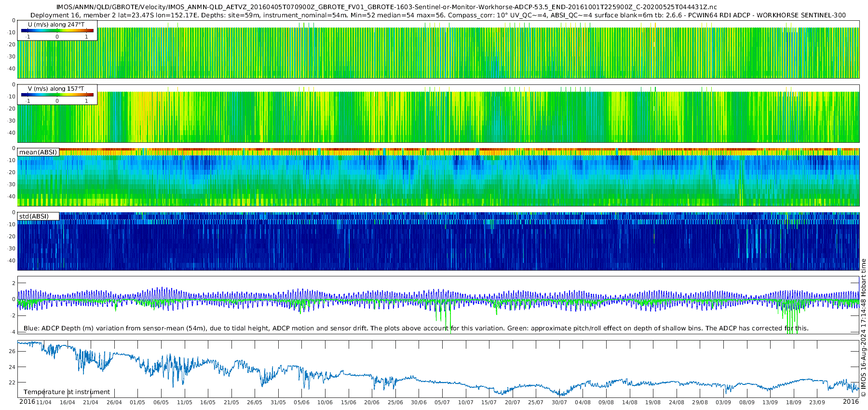This screenshot has width=868, height=410.
Task: Click the 11/04 date tick label
Action: (x=44, y=402)
